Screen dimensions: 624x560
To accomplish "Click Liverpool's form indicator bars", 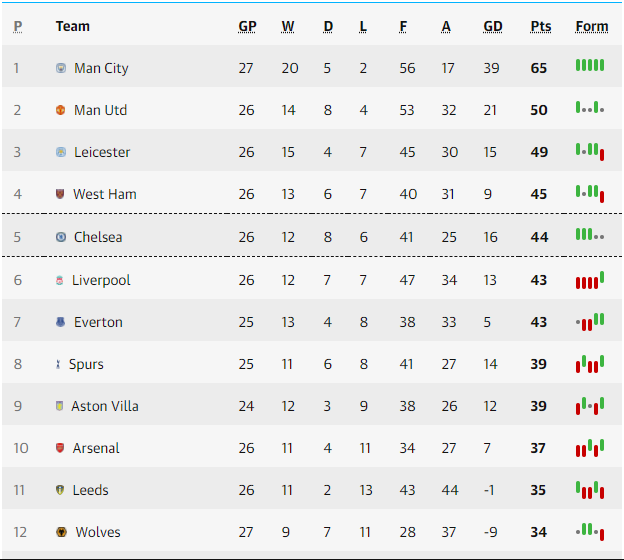I will coord(590,280).
